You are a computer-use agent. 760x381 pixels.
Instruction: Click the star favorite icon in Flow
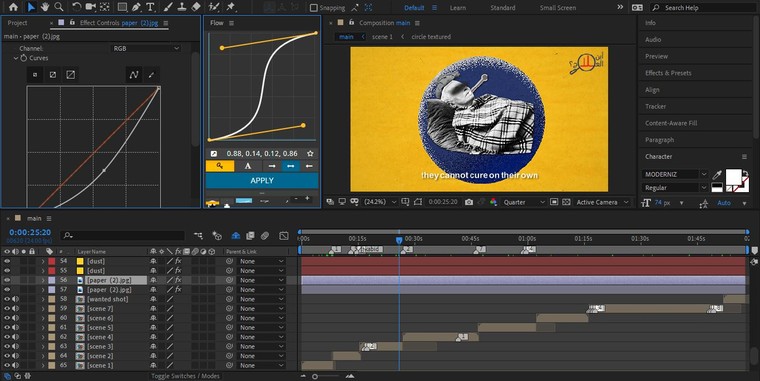pyautogui.click(x=310, y=153)
